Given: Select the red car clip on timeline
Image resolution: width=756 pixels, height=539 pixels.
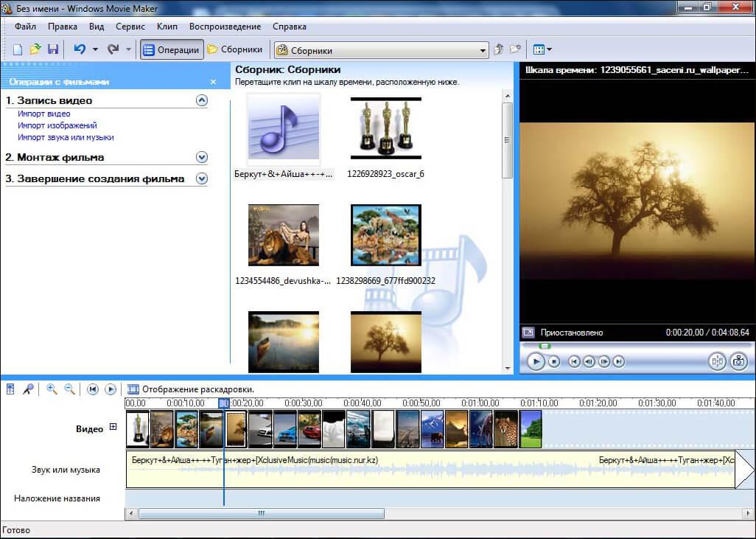Looking at the screenshot, I should (309, 429).
